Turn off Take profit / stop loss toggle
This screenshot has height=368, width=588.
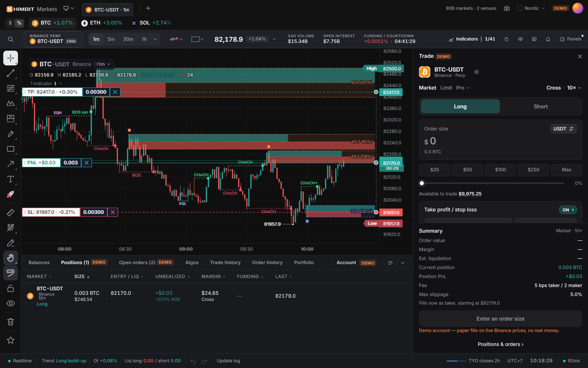568,210
